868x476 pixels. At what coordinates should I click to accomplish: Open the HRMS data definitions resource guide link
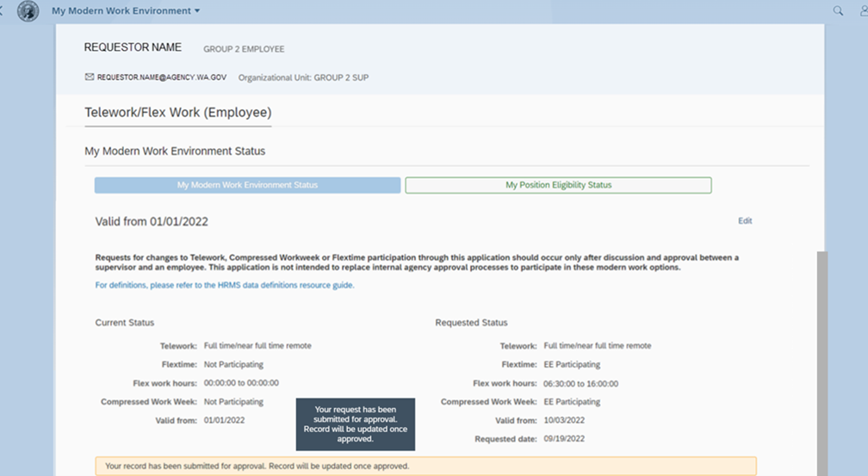coord(224,285)
